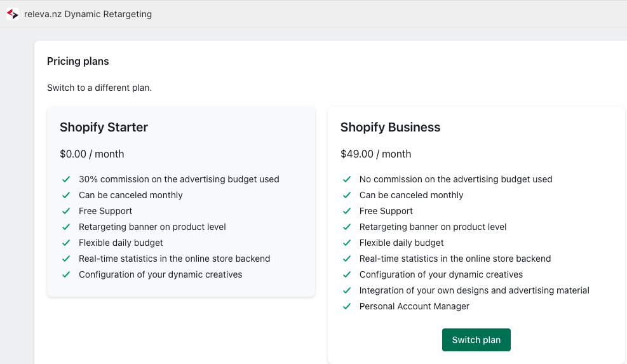Image resolution: width=627 pixels, height=364 pixels.
Task: Click the releva.nz Dynamic Retargeting title
Action: pyautogui.click(x=88, y=14)
